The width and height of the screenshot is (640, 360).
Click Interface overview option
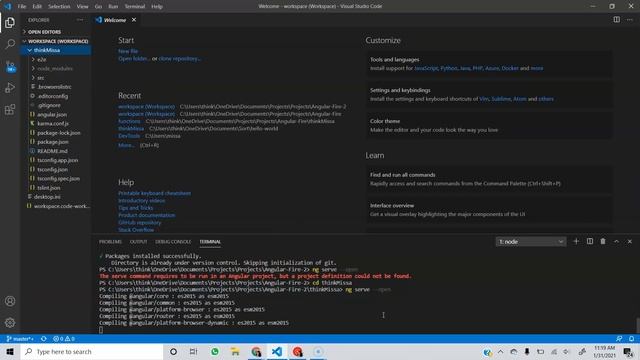coord(489,210)
